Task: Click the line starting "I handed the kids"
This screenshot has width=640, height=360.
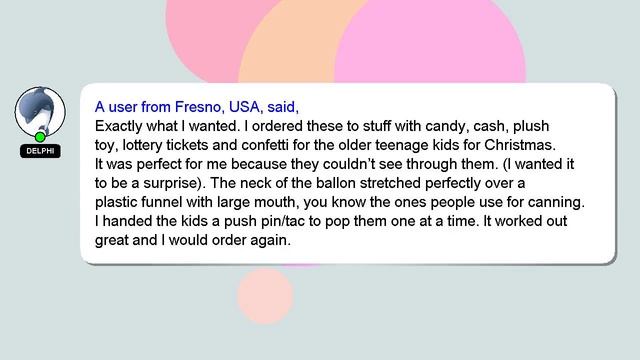Action: click(x=331, y=221)
